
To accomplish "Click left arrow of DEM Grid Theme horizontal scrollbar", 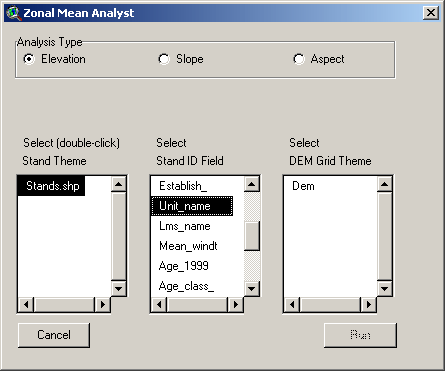I will [292, 304].
